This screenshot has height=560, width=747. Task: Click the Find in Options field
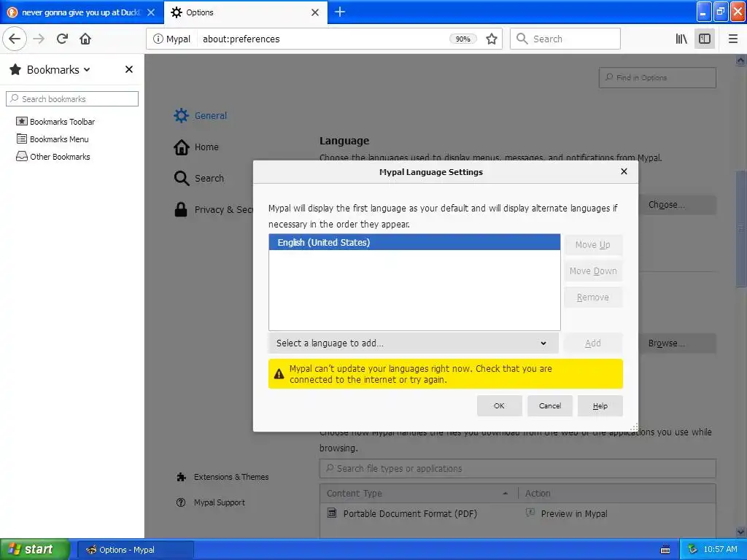pos(657,77)
